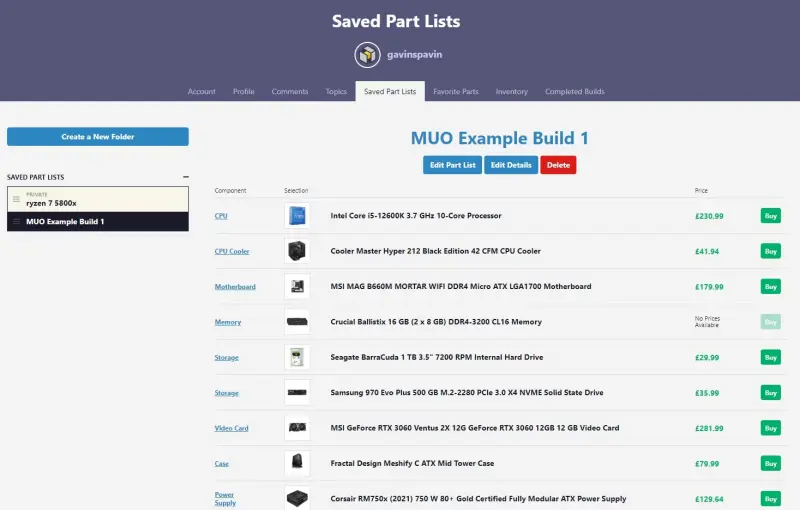800x510 pixels.
Task: Select the ryzen 7 5800x saved list
Action: (98, 199)
